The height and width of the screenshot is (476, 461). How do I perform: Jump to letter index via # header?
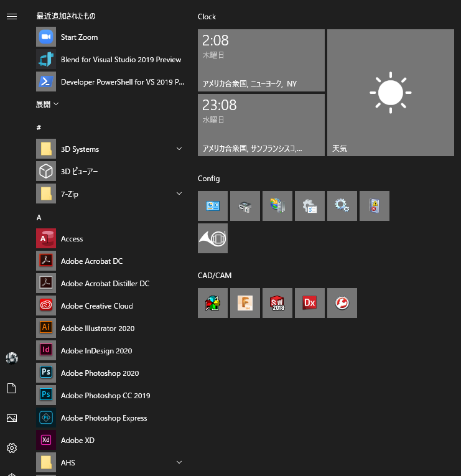[39, 128]
